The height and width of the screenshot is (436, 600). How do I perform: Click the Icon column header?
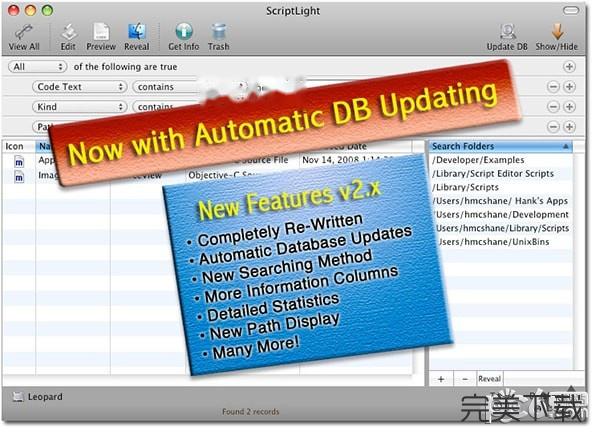point(19,146)
